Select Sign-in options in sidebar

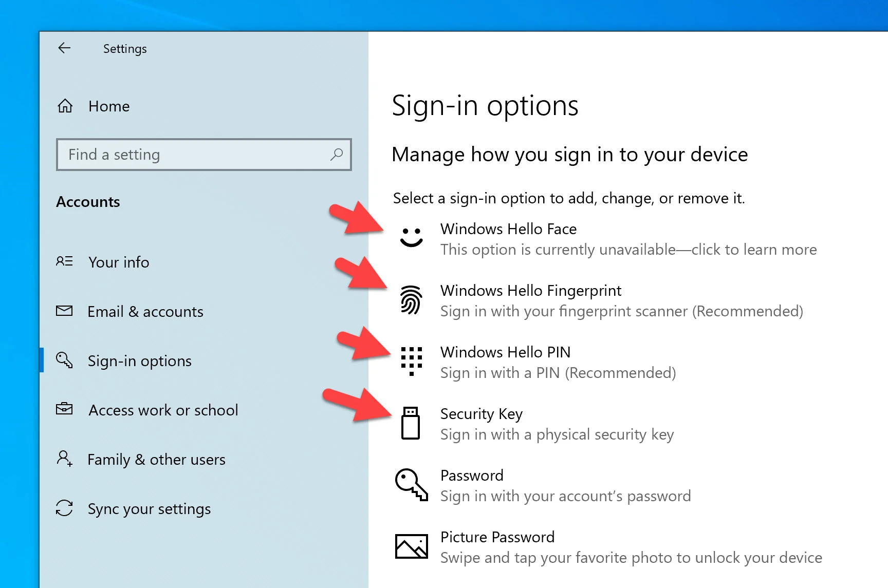tap(203, 361)
